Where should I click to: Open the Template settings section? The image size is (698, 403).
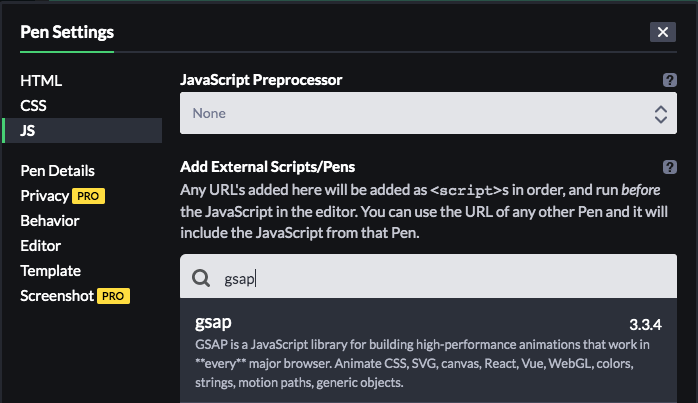[50, 271]
